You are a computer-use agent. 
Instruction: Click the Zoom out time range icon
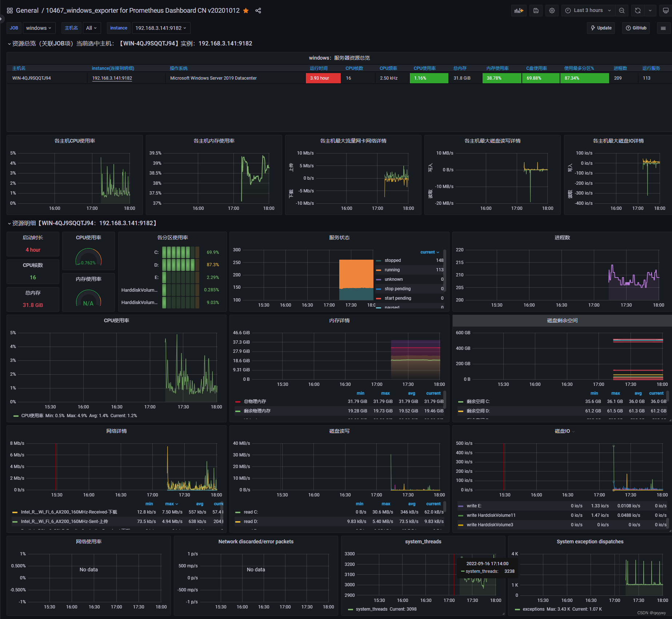coord(622,10)
